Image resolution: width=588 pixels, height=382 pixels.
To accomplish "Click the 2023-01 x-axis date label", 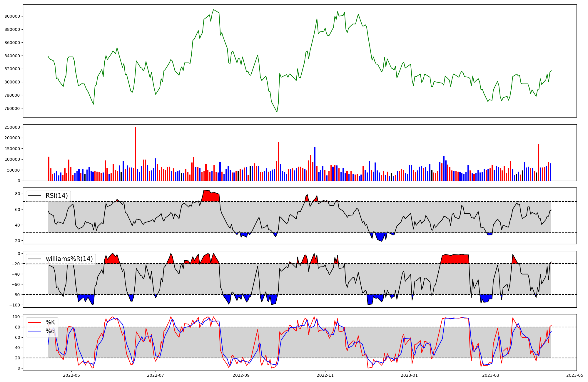I will (409, 375).
